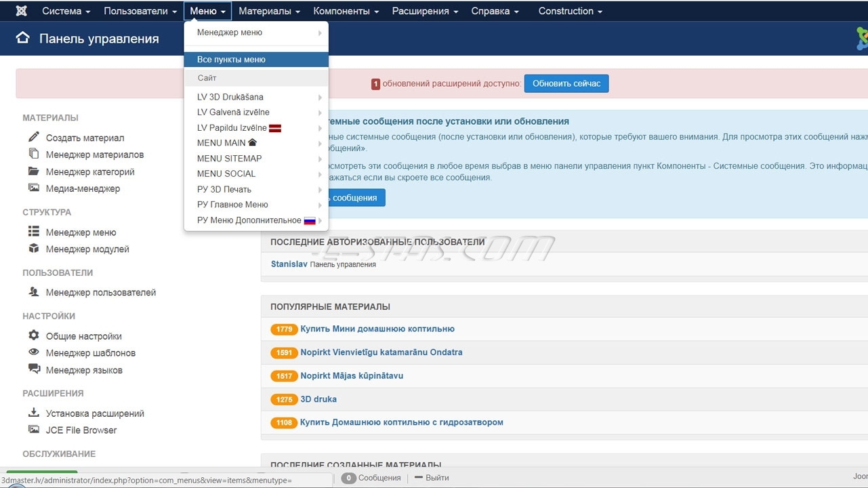
Task: Choose РУ Главное Меню menu entry
Action: (x=256, y=205)
